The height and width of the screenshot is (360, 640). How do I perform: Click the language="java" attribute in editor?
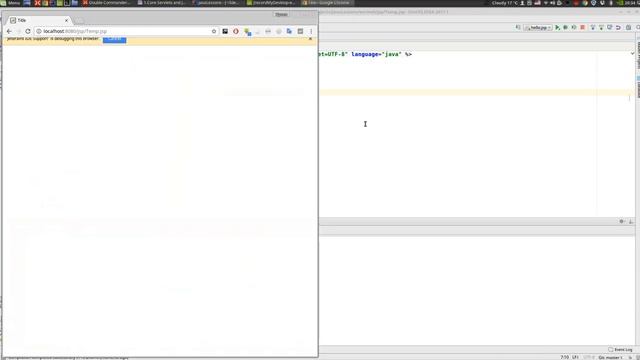376,54
